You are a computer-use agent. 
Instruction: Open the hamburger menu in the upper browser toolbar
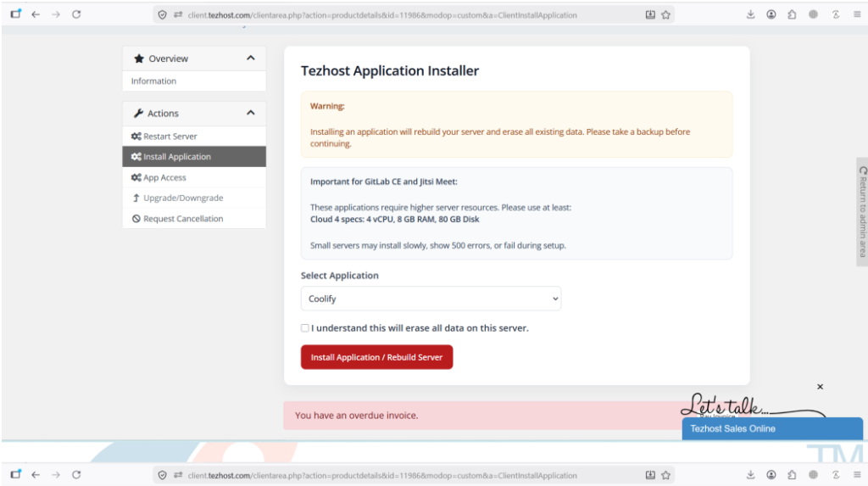tap(857, 14)
